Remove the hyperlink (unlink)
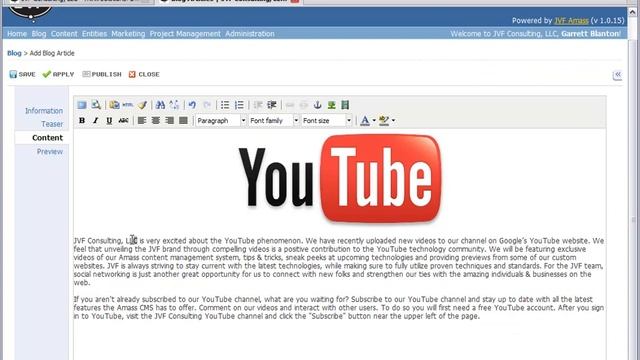The height and width of the screenshot is (360, 640). 304,105
